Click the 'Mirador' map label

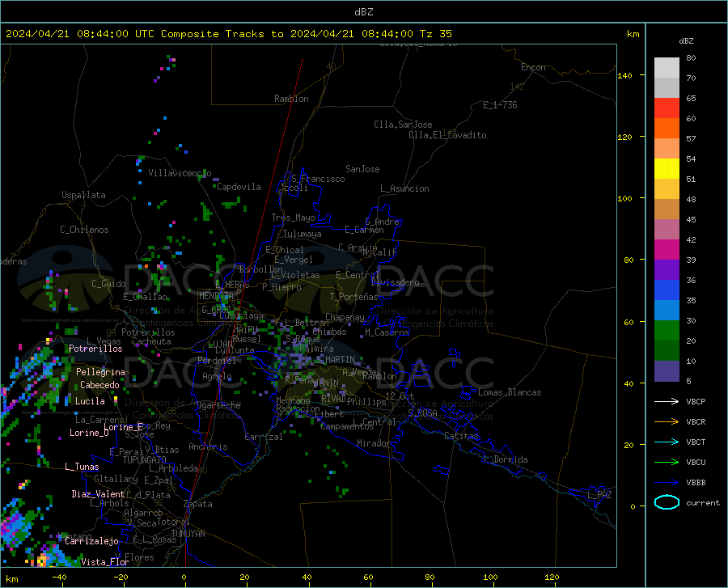(374, 443)
